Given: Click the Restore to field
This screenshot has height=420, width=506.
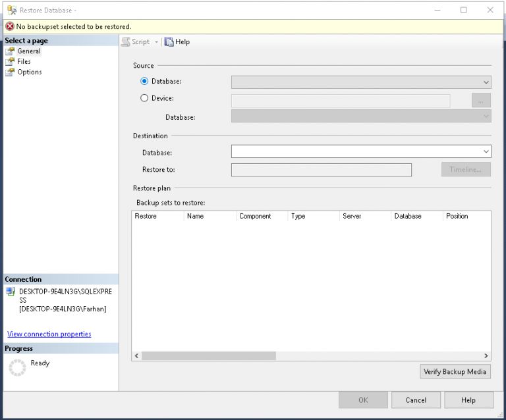Looking at the screenshot, I should tap(322, 170).
